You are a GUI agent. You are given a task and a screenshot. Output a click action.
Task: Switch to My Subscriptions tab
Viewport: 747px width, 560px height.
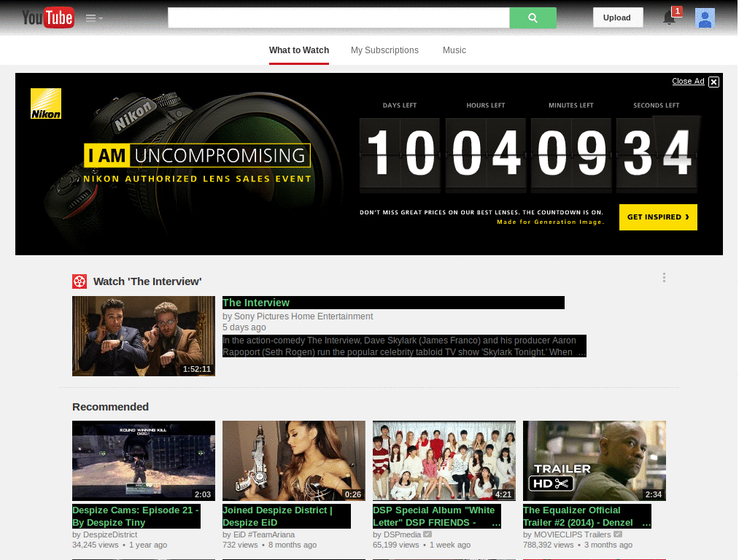pos(384,50)
